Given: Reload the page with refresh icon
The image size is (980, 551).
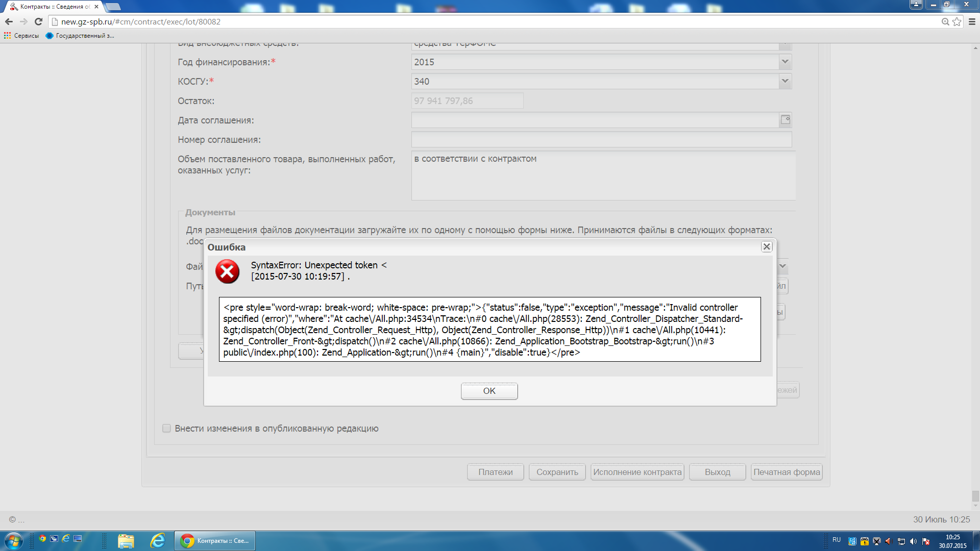Looking at the screenshot, I should 38,21.
